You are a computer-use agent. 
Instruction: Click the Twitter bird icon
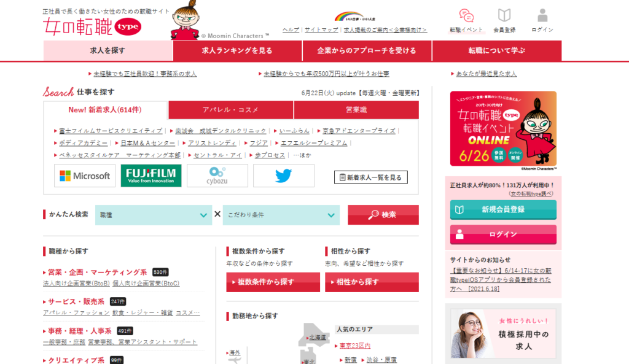[283, 176]
